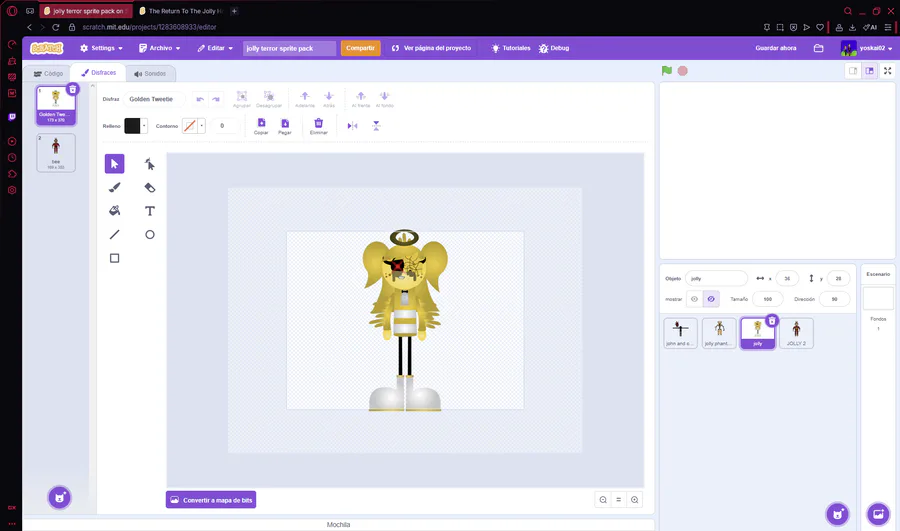This screenshot has height=531, width=900.
Task: Switch to the Disfraces tab
Action: pos(98,73)
